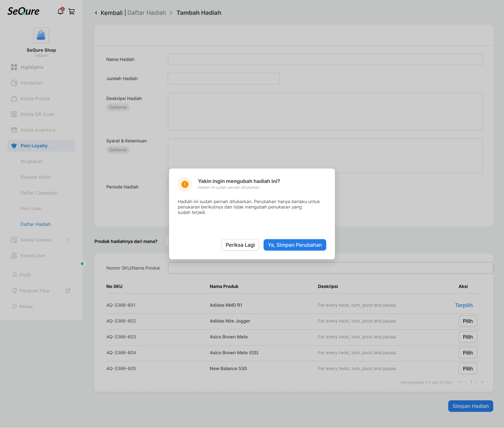Screen dimensions: 504x428
Task: Click SKU cell AQ-3366-601
Action: pos(121,306)
